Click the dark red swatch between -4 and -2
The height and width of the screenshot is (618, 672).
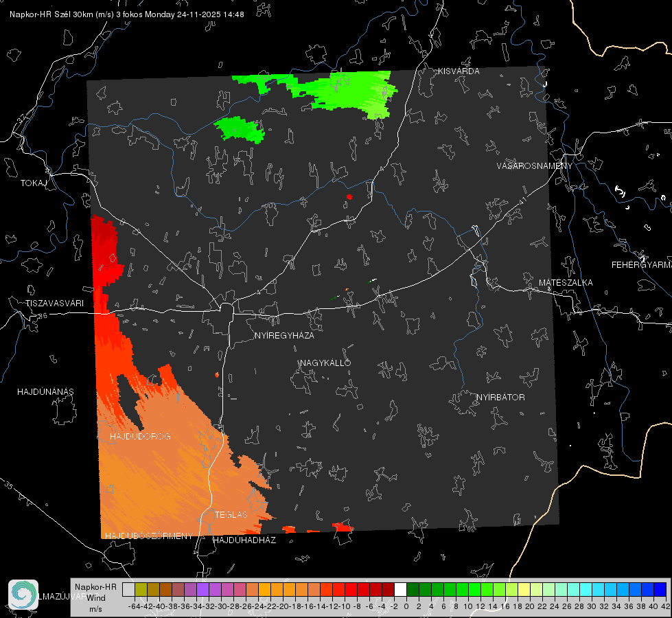pyautogui.click(x=388, y=589)
